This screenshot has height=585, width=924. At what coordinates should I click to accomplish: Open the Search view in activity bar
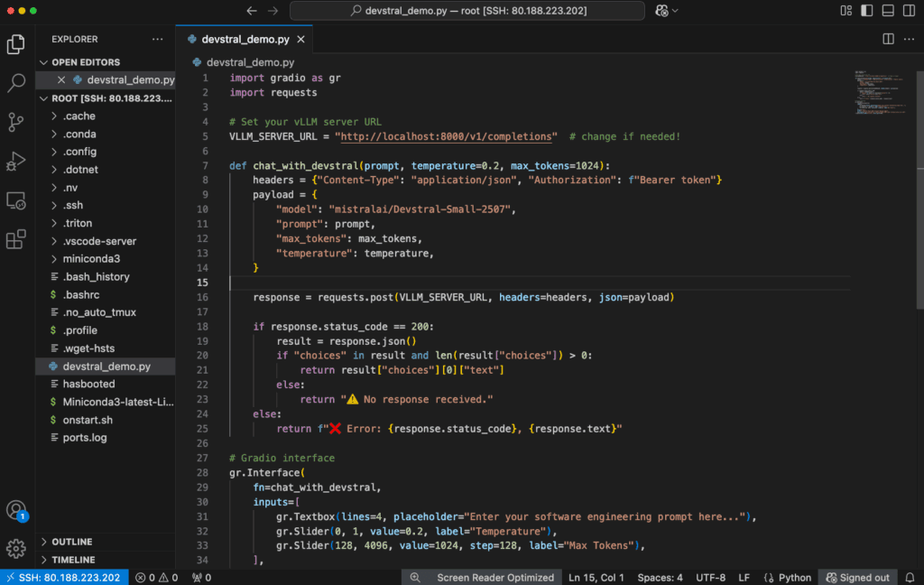click(x=16, y=83)
